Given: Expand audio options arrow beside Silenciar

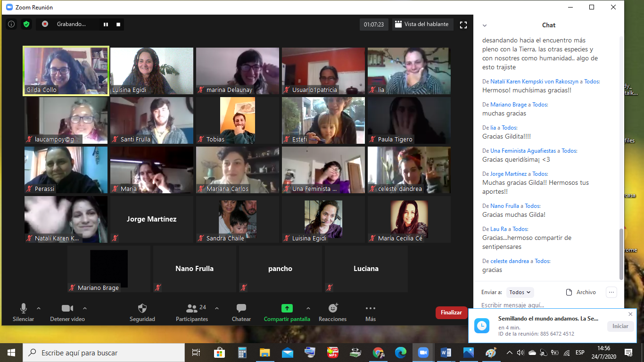Looking at the screenshot, I should [39, 308].
